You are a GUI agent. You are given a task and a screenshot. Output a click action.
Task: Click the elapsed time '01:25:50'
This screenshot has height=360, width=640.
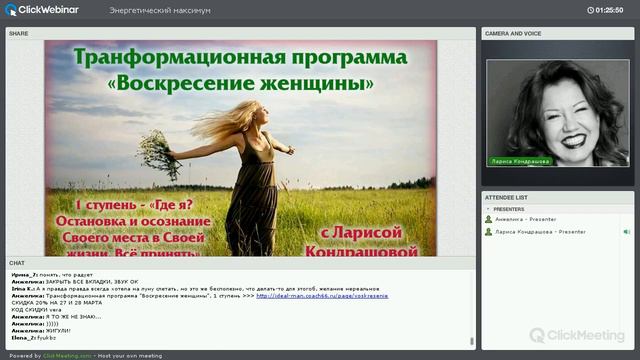(x=609, y=10)
